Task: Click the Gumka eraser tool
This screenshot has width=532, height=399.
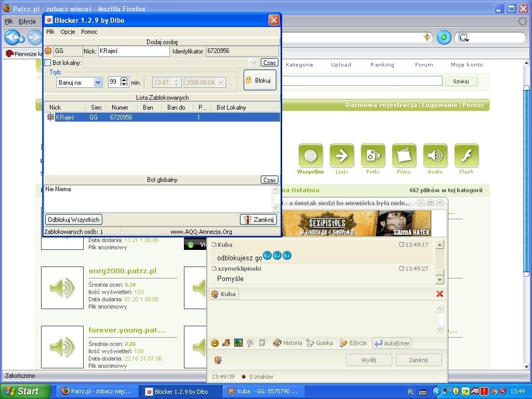Action: [319, 343]
